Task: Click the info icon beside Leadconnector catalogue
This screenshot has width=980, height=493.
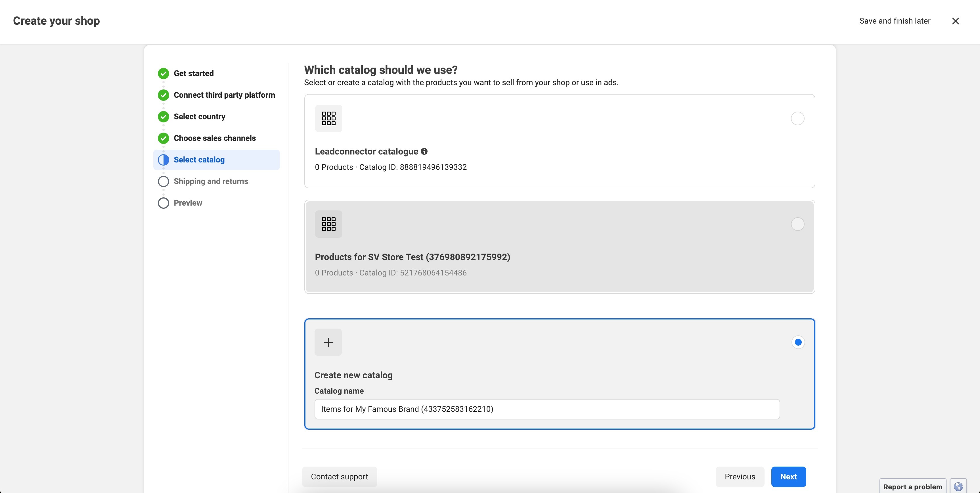Action: pyautogui.click(x=424, y=152)
